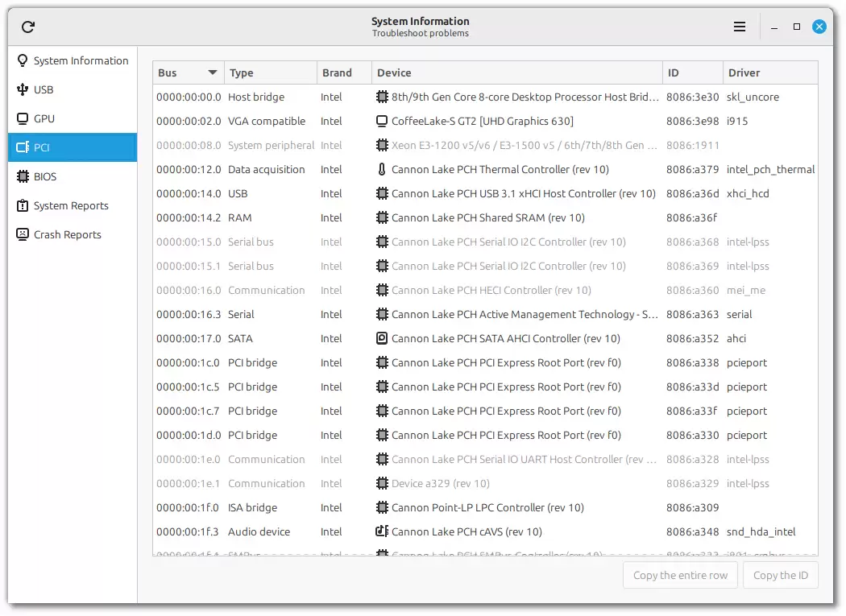The width and height of the screenshot is (846, 616).
Task: Click the monitor icon beside CoffeeLake-S GT2
Action: click(x=382, y=122)
